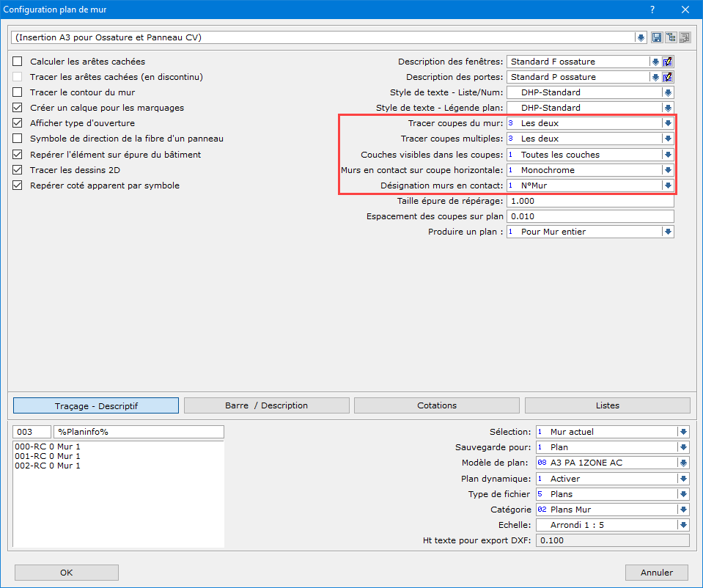Uncheck Afficher type d'ouverture
The height and width of the screenshot is (588, 703).
(18, 123)
